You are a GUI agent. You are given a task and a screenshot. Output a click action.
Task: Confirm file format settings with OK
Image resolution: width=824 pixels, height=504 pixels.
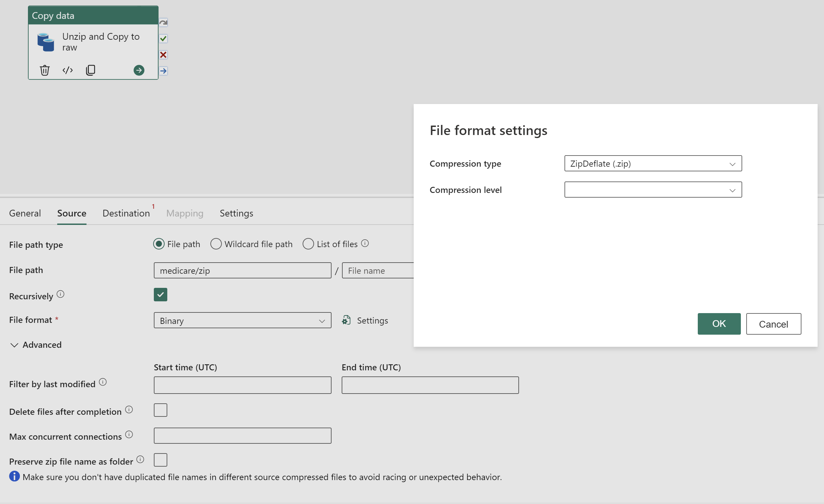719,324
